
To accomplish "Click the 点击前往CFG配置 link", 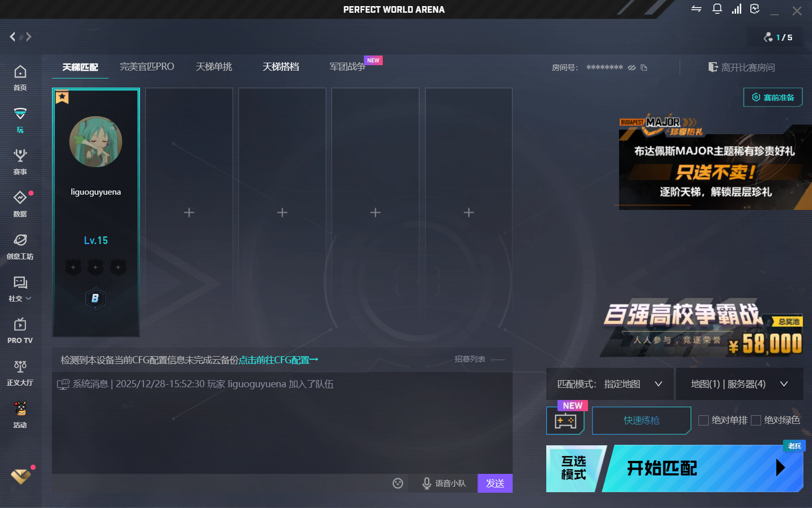I will [x=278, y=360].
